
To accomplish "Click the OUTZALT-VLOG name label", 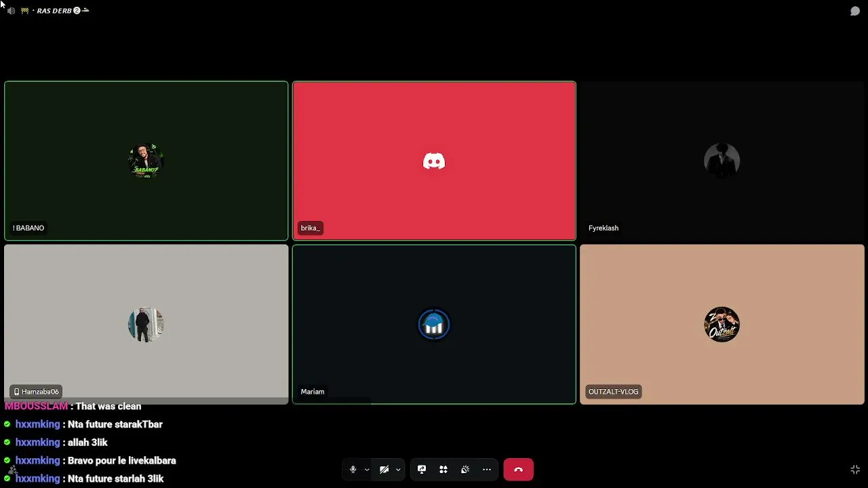I will (614, 391).
